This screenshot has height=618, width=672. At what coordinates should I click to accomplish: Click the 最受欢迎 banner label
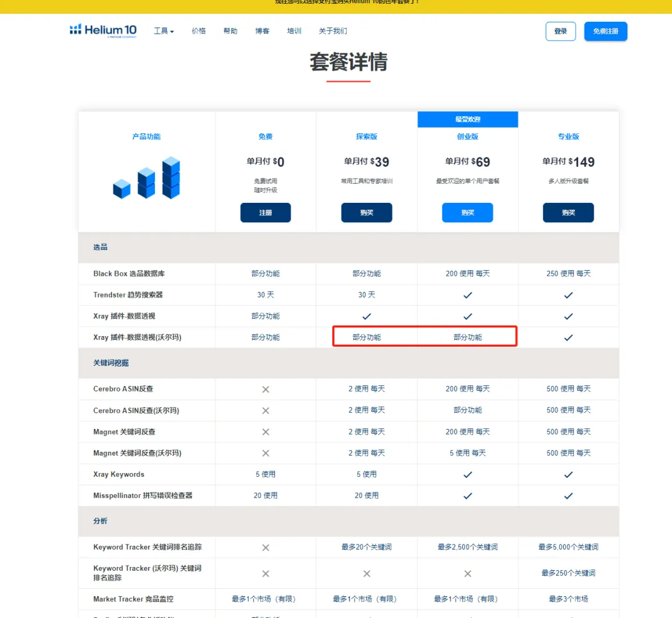pos(467,119)
